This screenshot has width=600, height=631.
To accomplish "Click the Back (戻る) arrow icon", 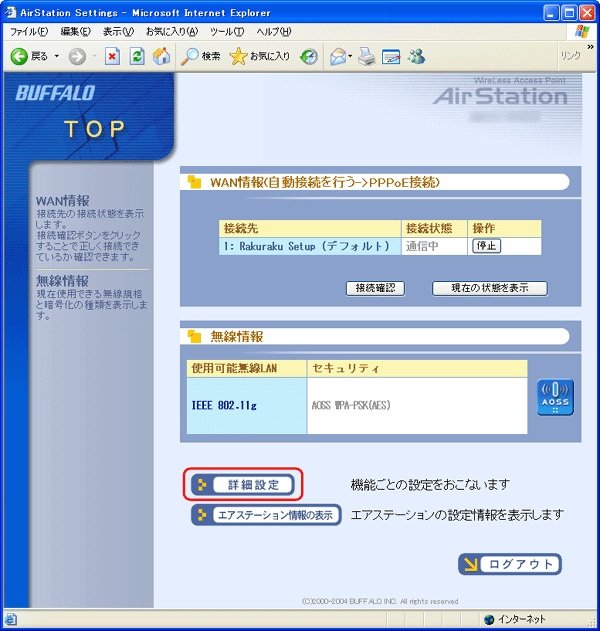I will pos(19,57).
